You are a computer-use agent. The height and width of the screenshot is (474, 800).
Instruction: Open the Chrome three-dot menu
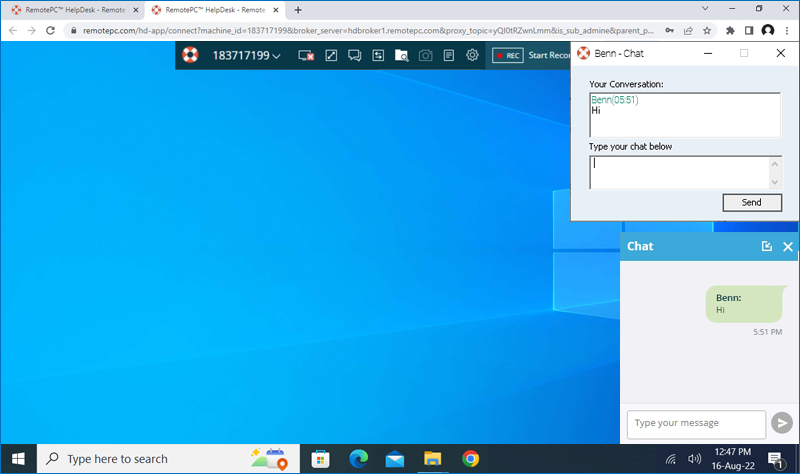(787, 31)
